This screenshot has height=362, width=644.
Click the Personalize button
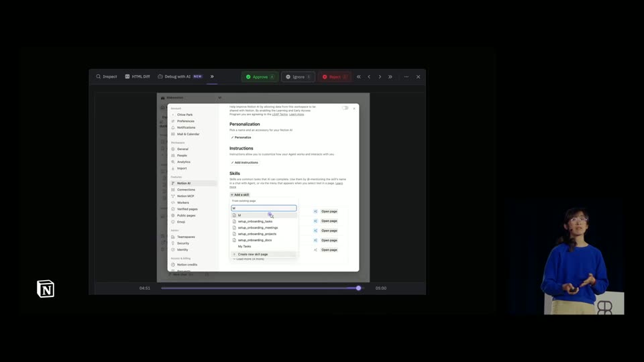(241, 137)
